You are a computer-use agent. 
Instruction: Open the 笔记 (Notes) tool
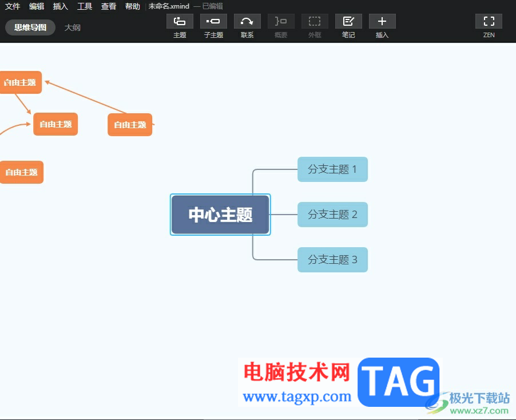click(348, 21)
